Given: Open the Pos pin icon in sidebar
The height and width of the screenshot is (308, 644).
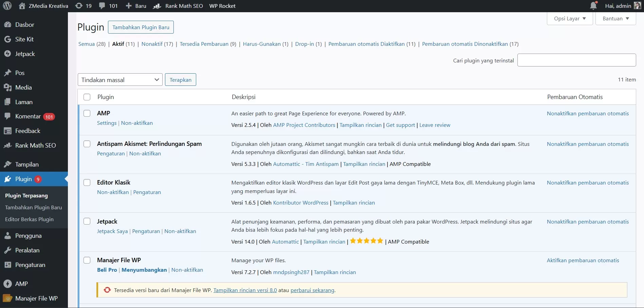Looking at the screenshot, I should [x=7, y=73].
